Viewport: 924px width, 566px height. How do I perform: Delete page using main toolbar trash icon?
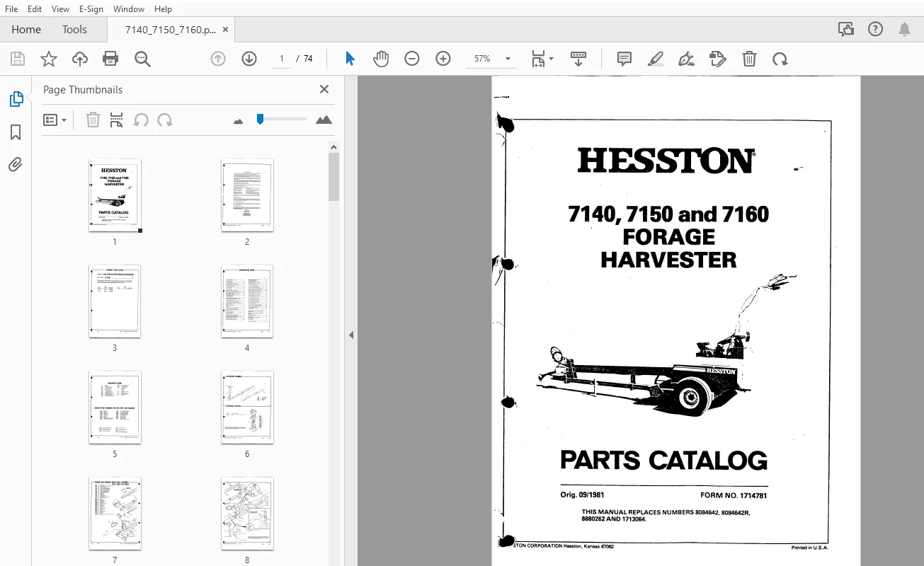[x=749, y=59]
